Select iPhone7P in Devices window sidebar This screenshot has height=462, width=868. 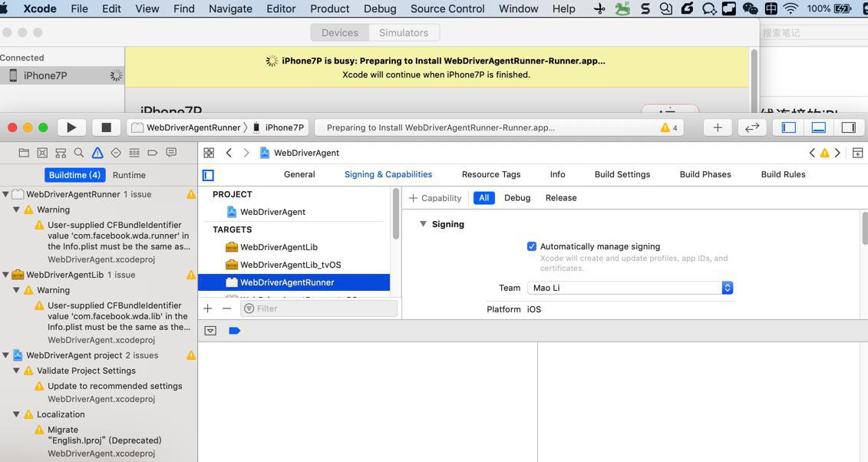62,76
